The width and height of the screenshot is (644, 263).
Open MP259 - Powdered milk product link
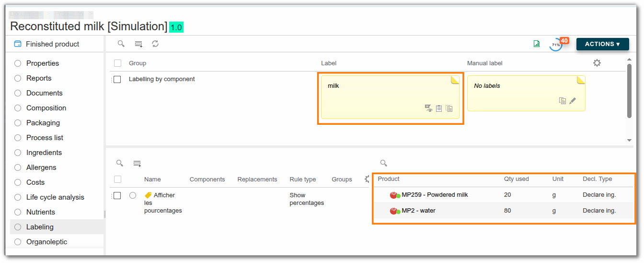[435, 195]
